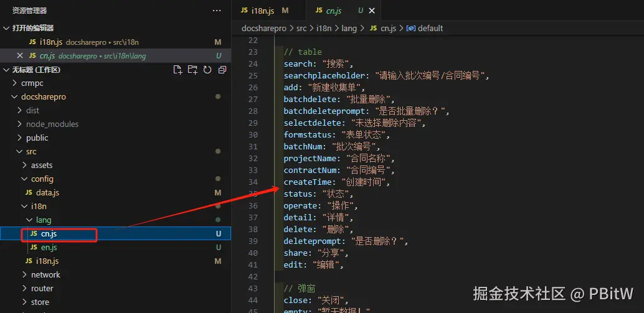
Task: Expand the router folder
Action: coord(25,288)
